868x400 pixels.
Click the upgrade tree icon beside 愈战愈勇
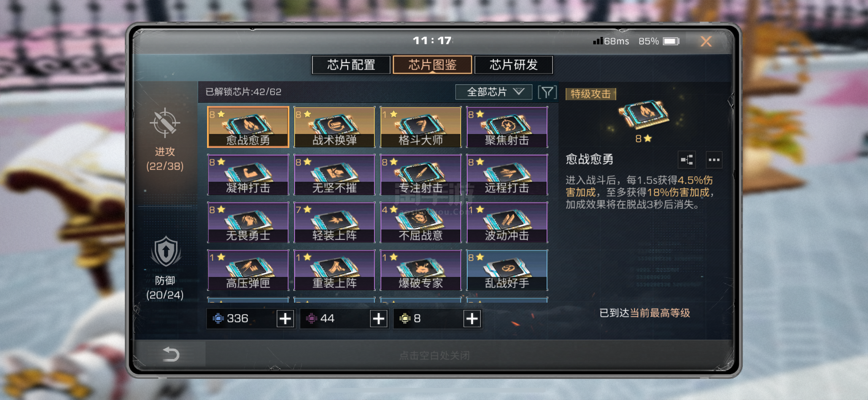coord(687,160)
